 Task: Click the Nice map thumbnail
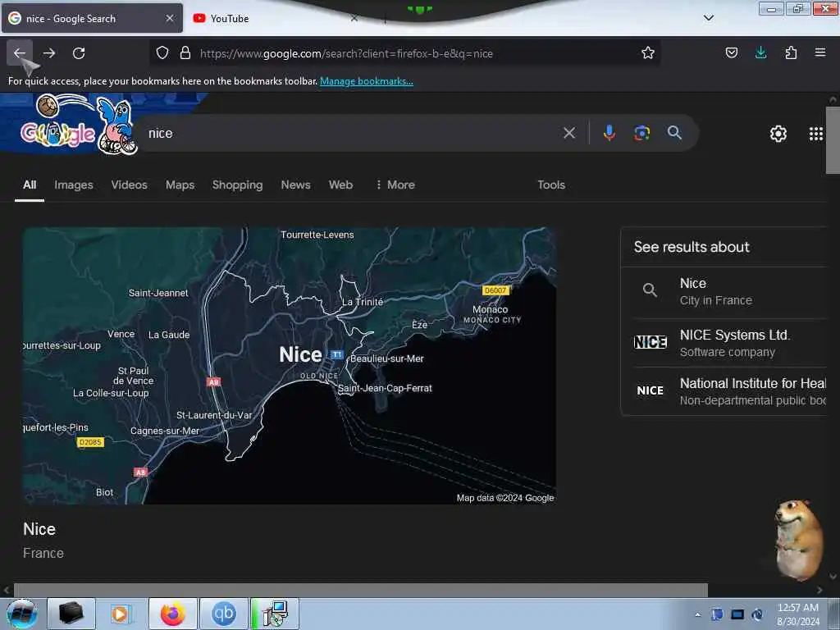tap(290, 365)
